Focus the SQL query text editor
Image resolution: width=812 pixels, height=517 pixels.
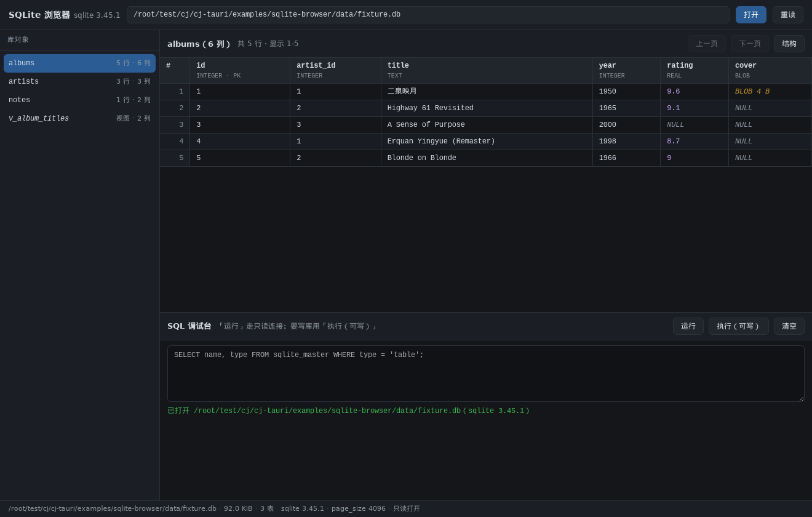486,374
